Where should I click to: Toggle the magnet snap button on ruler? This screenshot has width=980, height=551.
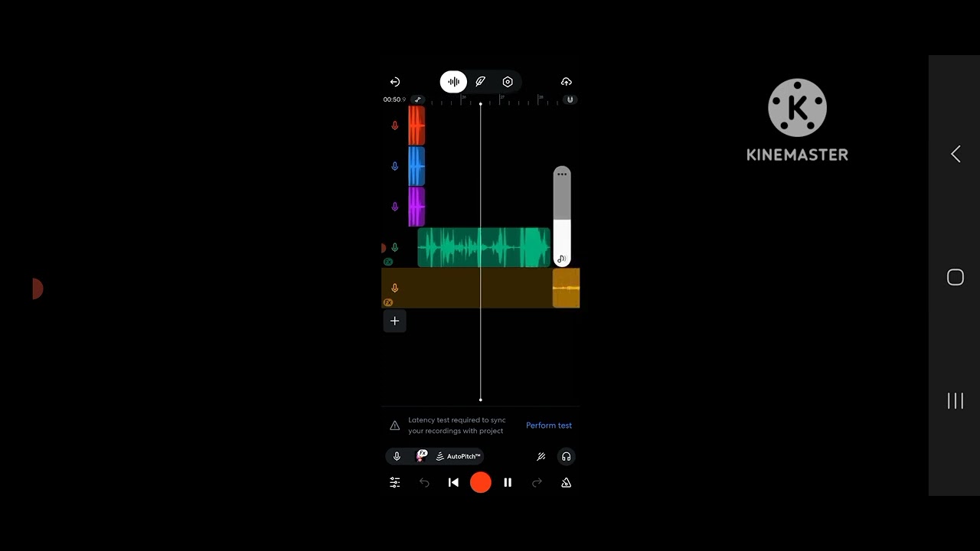pos(570,99)
